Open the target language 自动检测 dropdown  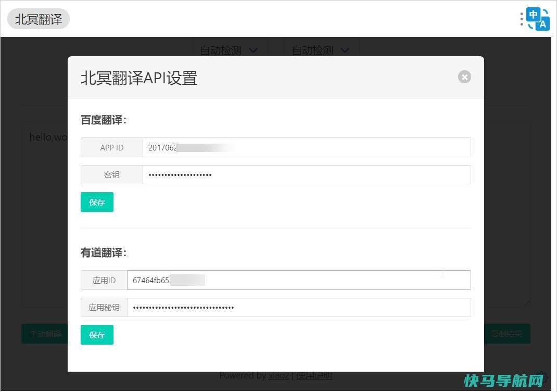(321, 50)
